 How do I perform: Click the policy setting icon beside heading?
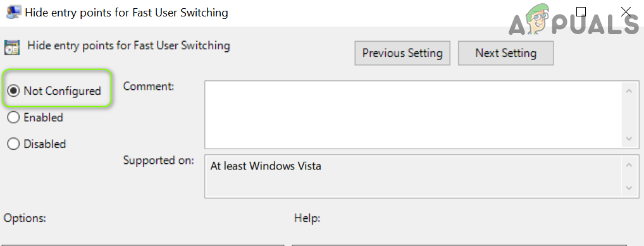pos(11,47)
